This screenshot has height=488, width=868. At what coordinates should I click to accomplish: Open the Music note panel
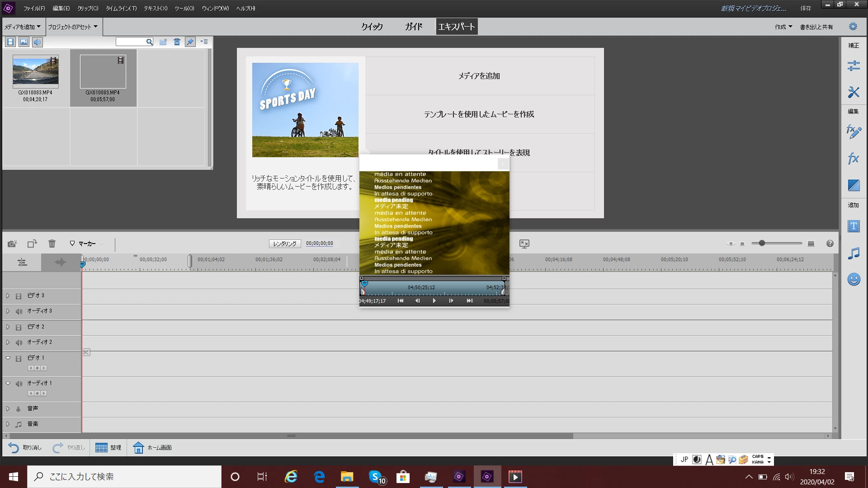(x=853, y=253)
